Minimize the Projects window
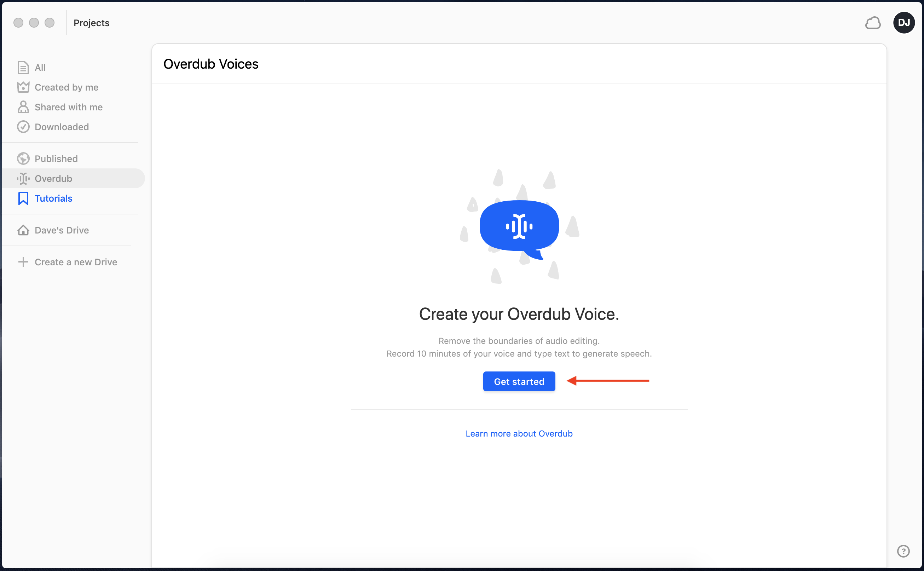 [34, 23]
